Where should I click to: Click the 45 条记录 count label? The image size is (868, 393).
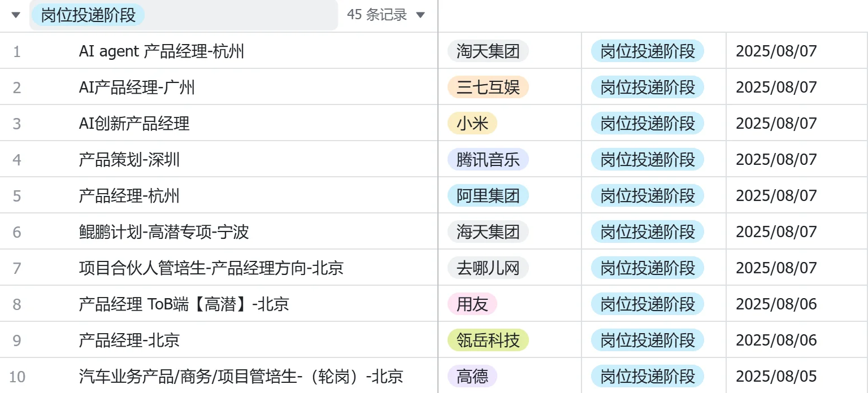tap(377, 15)
